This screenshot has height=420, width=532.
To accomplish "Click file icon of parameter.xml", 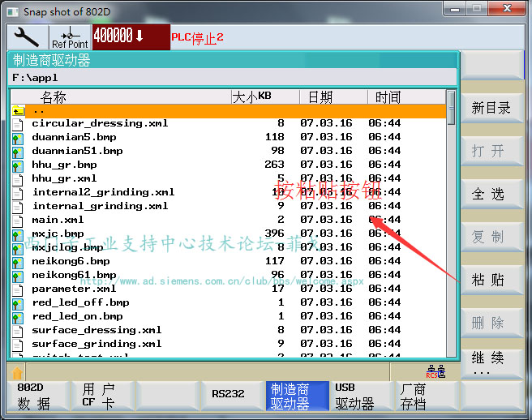I will [x=18, y=290].
